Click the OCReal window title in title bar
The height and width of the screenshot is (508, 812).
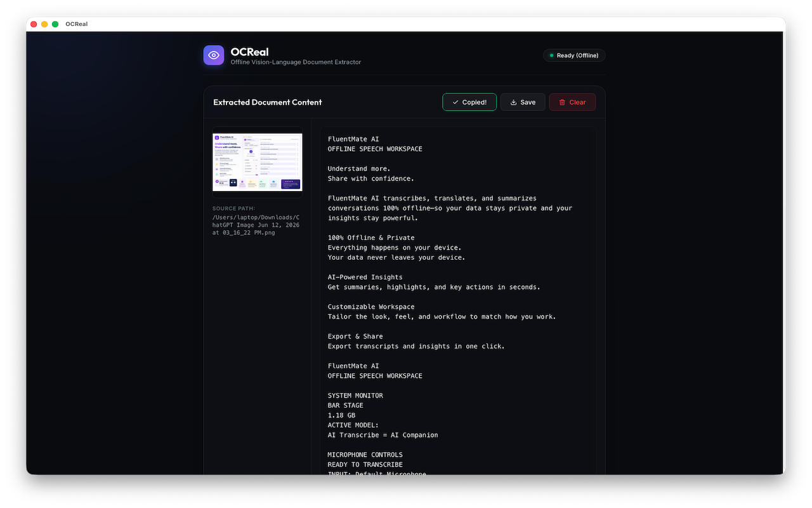[76, 24]
